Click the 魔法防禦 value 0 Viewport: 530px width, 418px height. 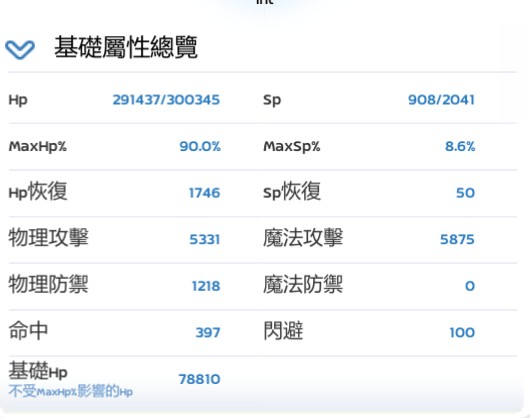coord(470,286)
